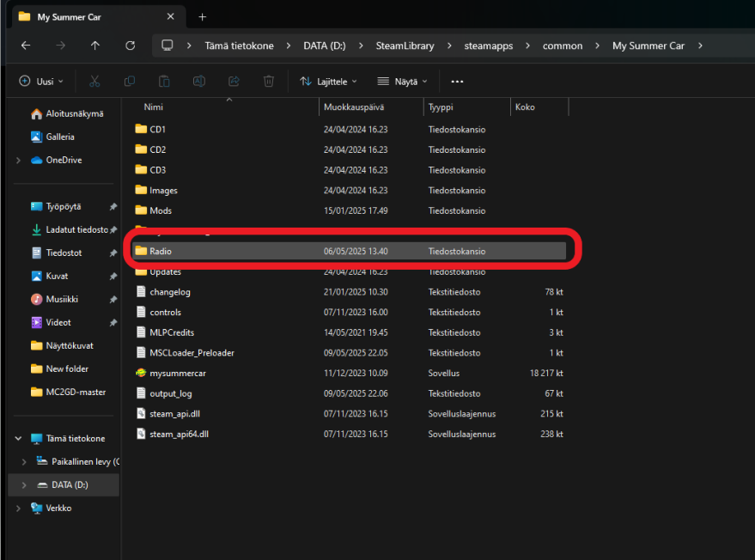This screenshot has width=755, height=560.
Task: Open the Uusi new item dropdown
Action: point(41,82)
